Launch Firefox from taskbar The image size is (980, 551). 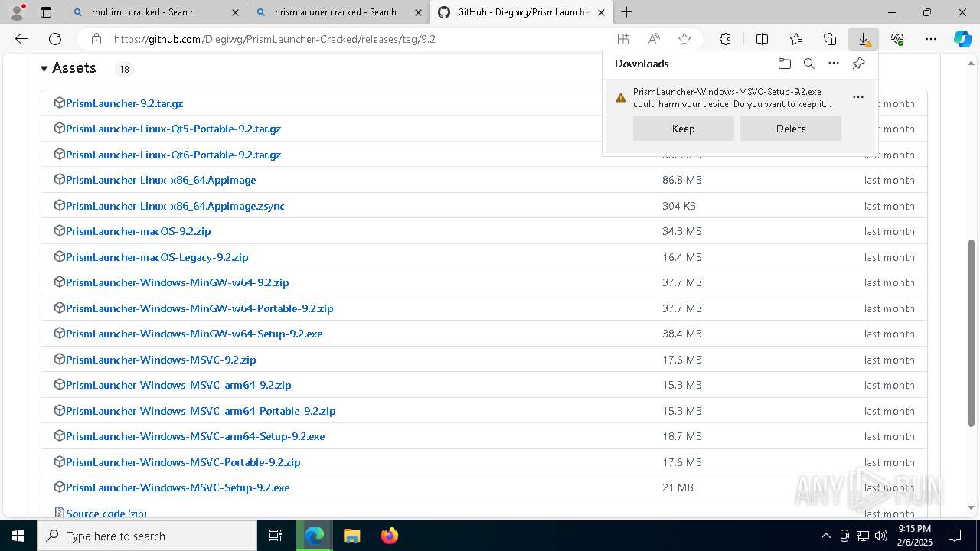(390, 536)
